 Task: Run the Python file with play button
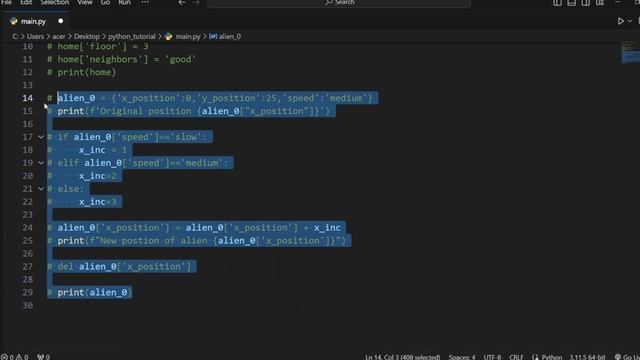pos(620,21)
